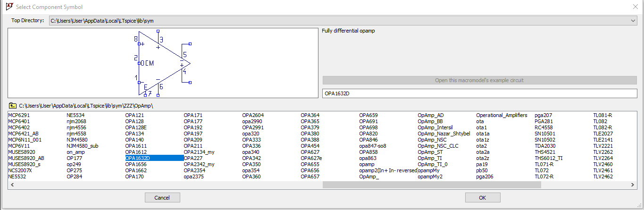
Task: Pick OPA364 from the list
Action: tap(310, 115)
